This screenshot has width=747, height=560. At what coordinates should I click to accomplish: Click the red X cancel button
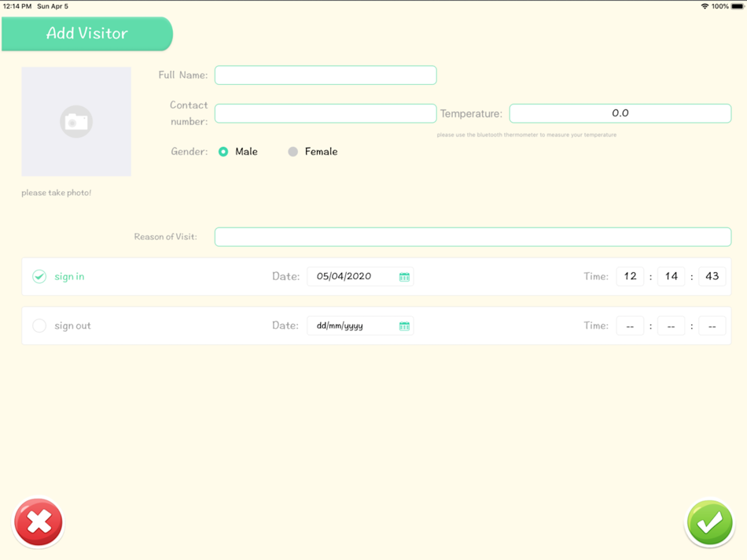pyautogui.click(x=39, y=522)
